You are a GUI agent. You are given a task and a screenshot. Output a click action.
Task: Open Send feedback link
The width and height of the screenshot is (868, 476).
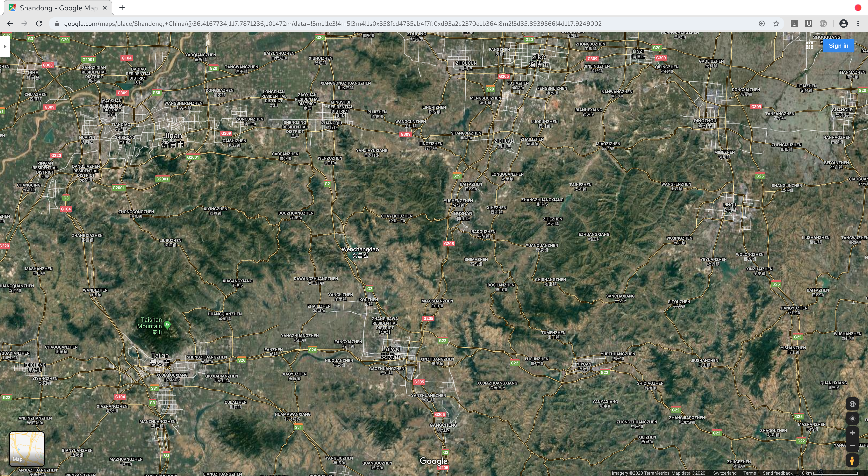[x=777, y=473]
